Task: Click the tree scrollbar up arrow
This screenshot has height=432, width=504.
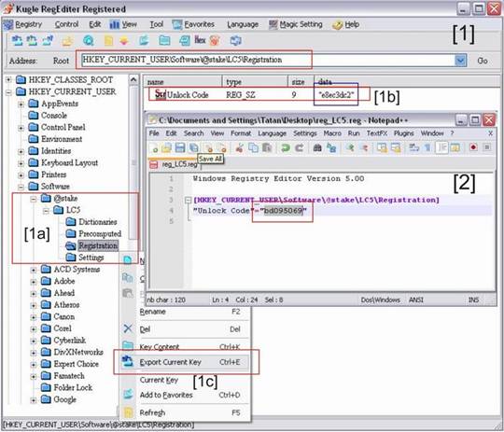Action: pyautogui.click(x=133, y=79)
